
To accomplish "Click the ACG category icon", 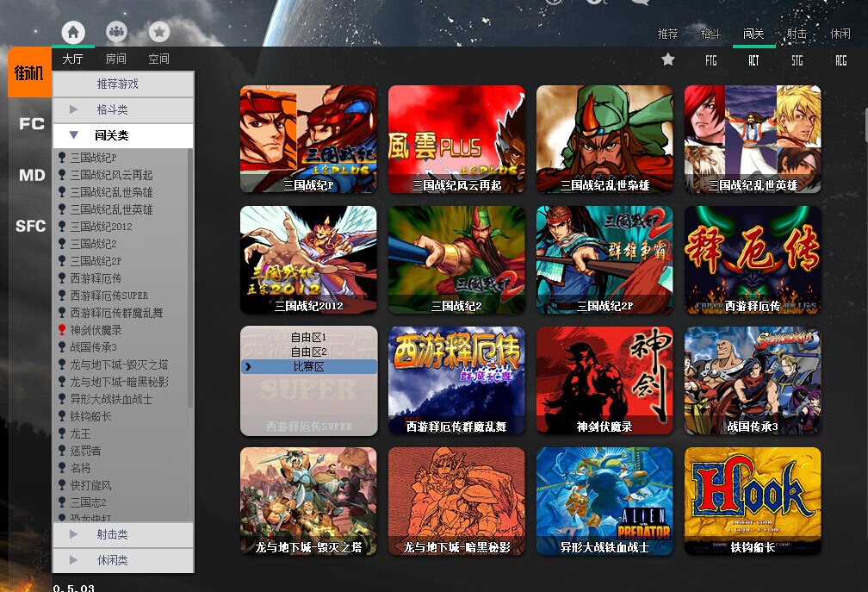I will tap(840, 60).
